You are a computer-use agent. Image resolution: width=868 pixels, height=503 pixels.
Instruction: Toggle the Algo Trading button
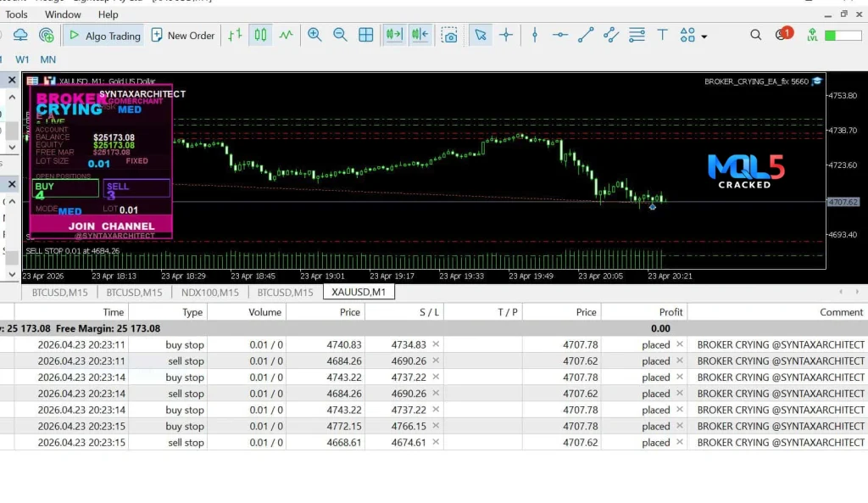click(x=104, y=36)
